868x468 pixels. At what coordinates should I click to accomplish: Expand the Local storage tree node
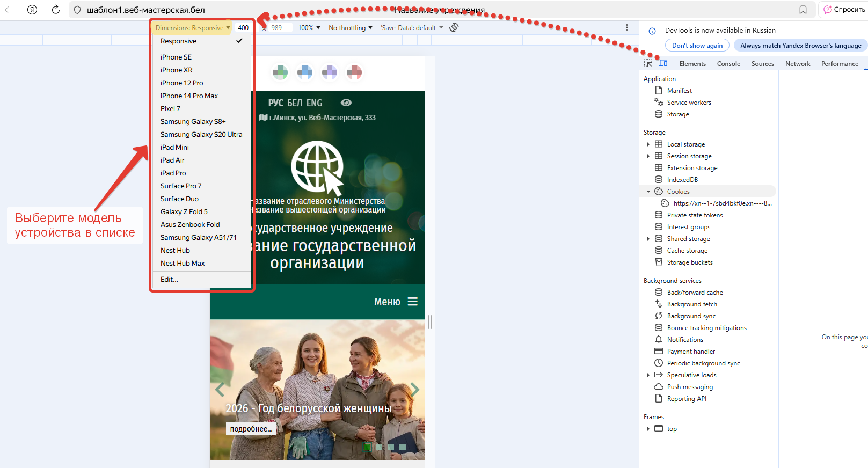[648, 144]
